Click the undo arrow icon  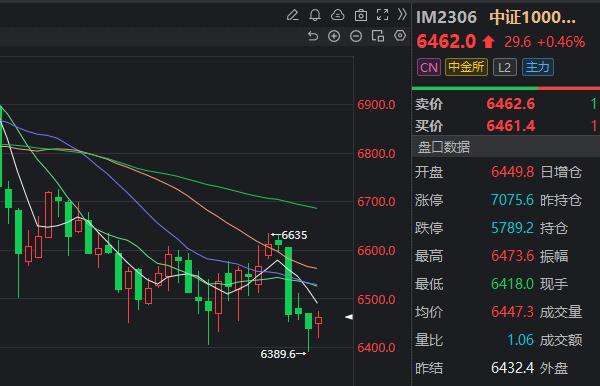[x=313, y=36]
